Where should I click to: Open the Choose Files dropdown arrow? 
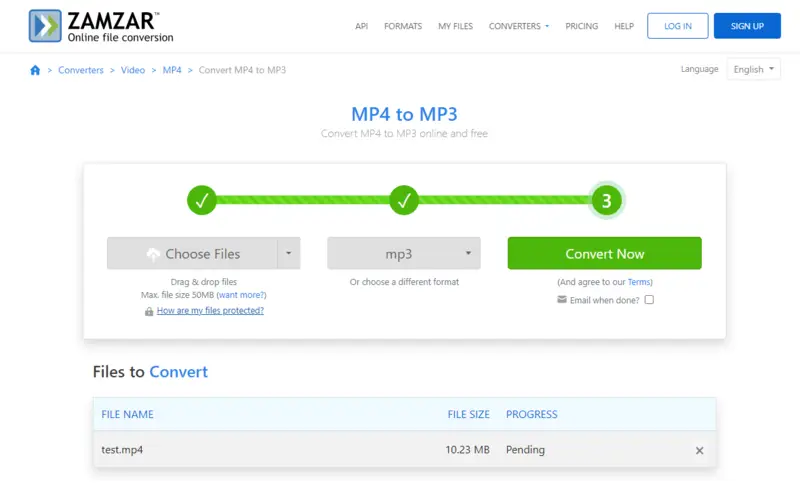tap(289, 253)
